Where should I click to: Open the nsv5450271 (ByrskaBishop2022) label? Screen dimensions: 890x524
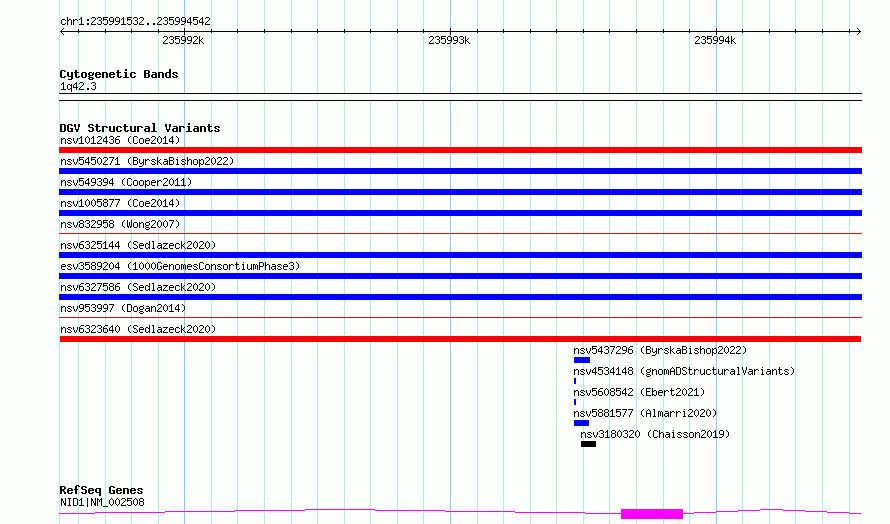coord(147,161)
